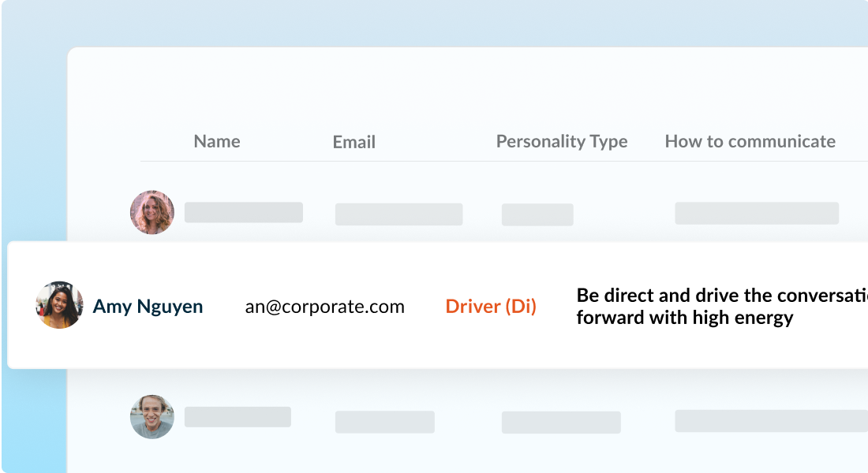Viewport: 868px width, 473px height.
Task: Select the smiling man's avatar in bottom row
Action: pos(152,417)
